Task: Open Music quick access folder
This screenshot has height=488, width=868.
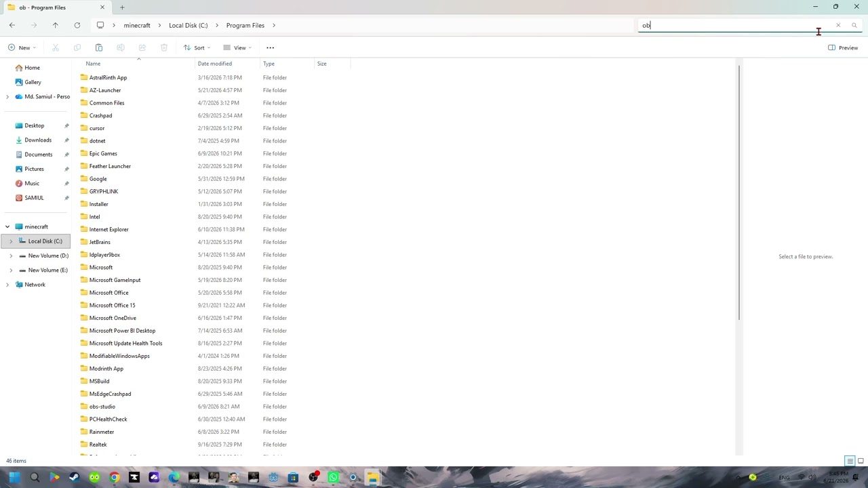Action: point(32,184)
